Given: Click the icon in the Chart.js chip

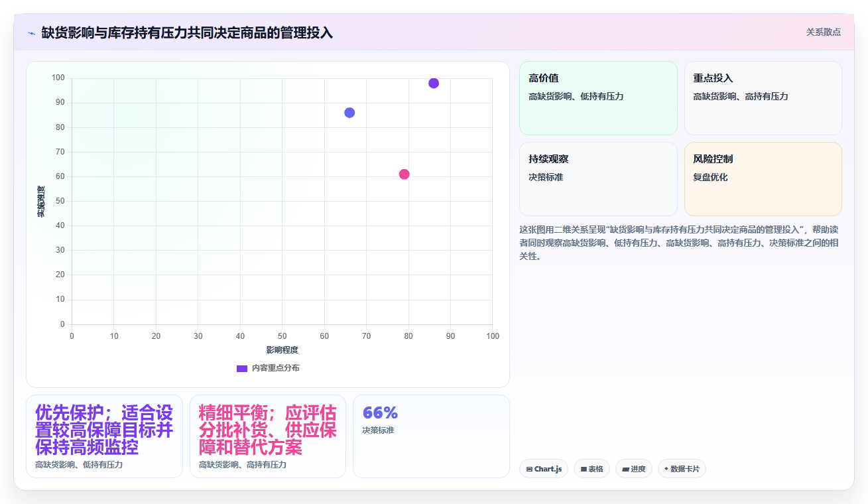Looking at the screenshot, I should click(x=529, y=469).
